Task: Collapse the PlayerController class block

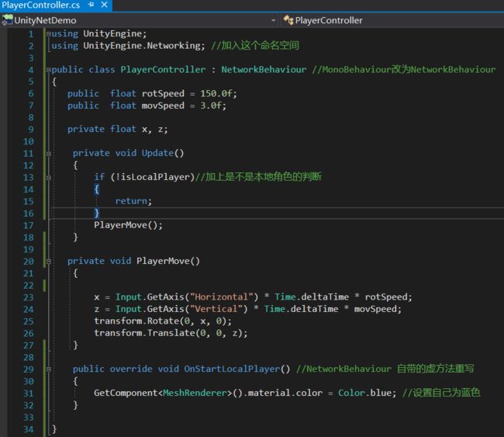Action: coord(49,70)
